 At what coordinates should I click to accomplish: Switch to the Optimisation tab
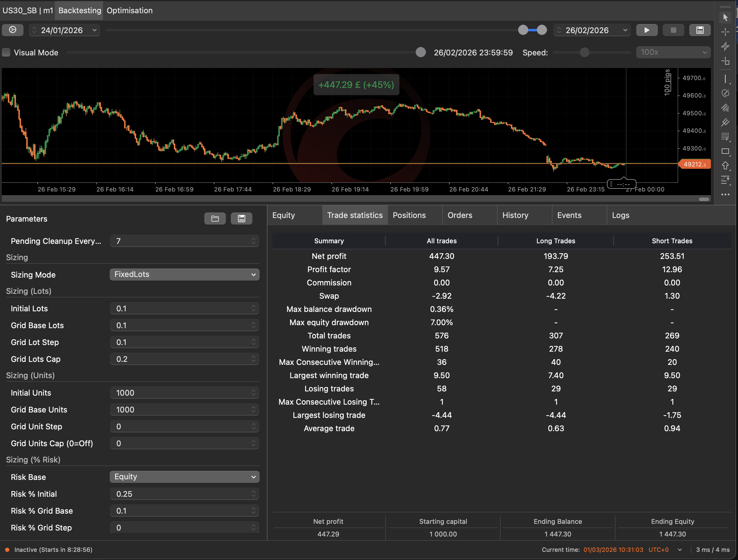pyautogui.click(x=130, y=10)
